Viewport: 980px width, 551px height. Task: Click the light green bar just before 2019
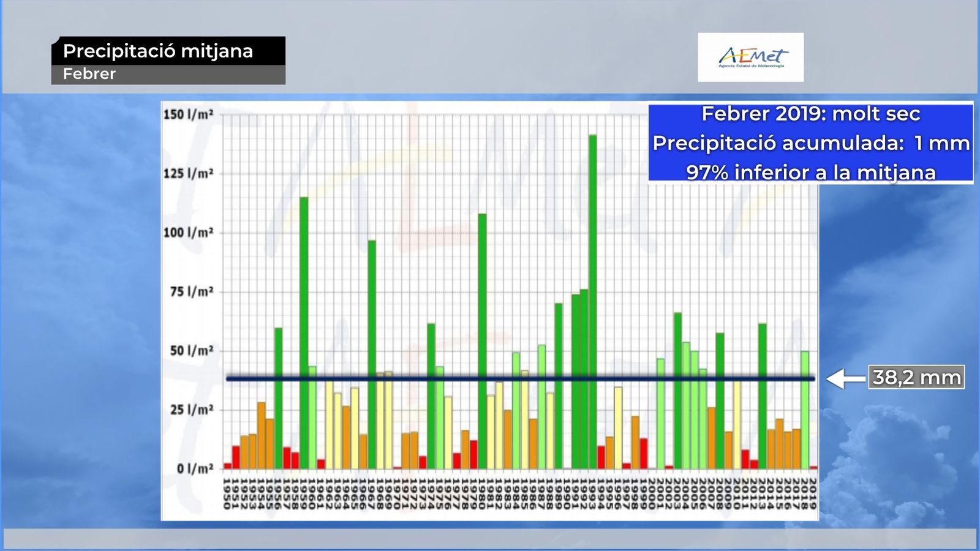(x=805, y=410)
